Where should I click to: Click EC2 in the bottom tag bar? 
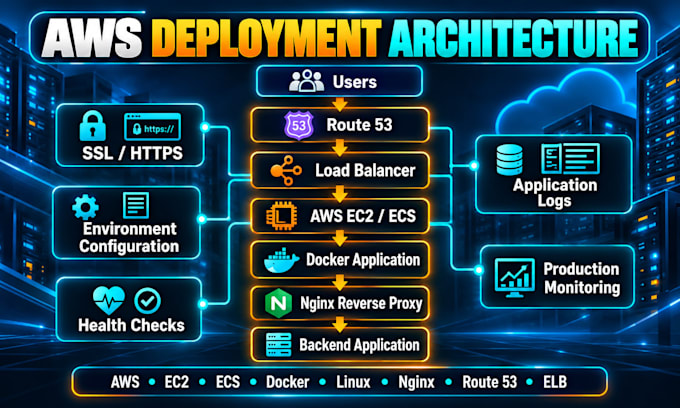click(x=177, y=382)
